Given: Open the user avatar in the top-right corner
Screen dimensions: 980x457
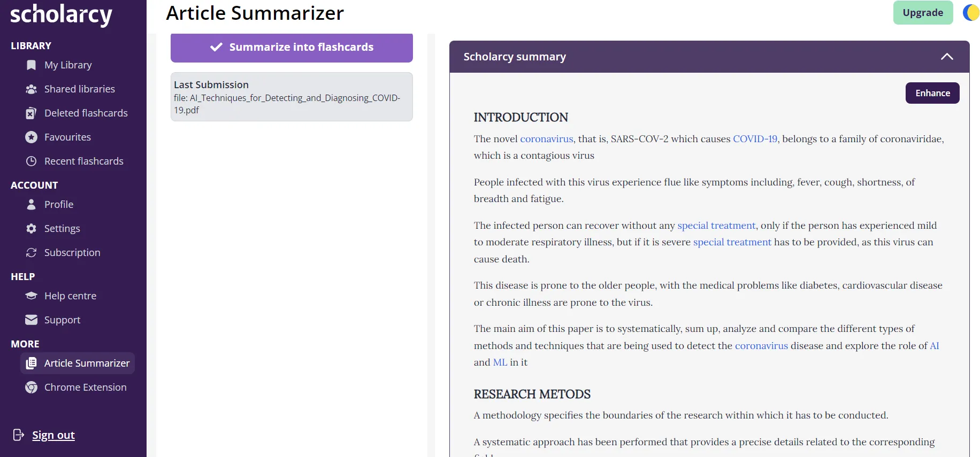Looking at the screenshot, I should (x=971, y=12).
